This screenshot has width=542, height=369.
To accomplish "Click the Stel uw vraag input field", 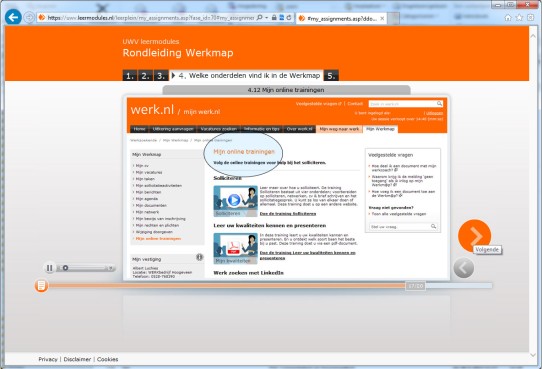I will click(x=399, y=227).
